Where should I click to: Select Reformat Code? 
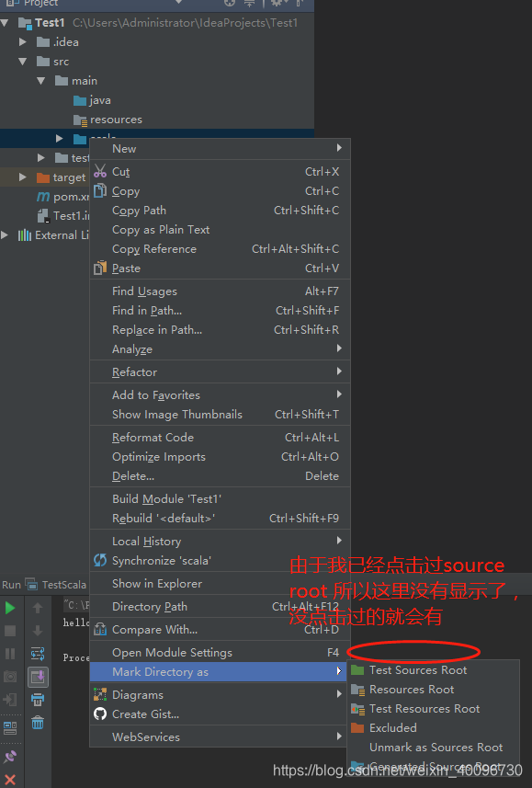pyautogui.click(x=220, y=438)
